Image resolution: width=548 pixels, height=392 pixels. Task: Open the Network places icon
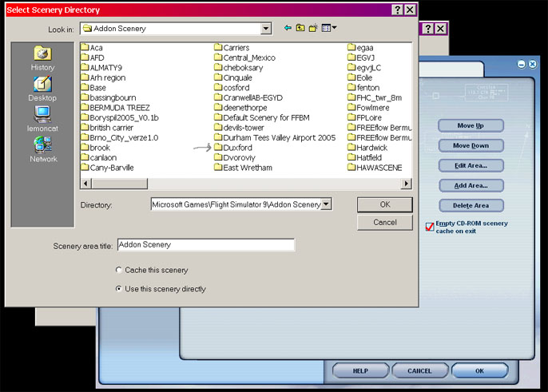42,148
